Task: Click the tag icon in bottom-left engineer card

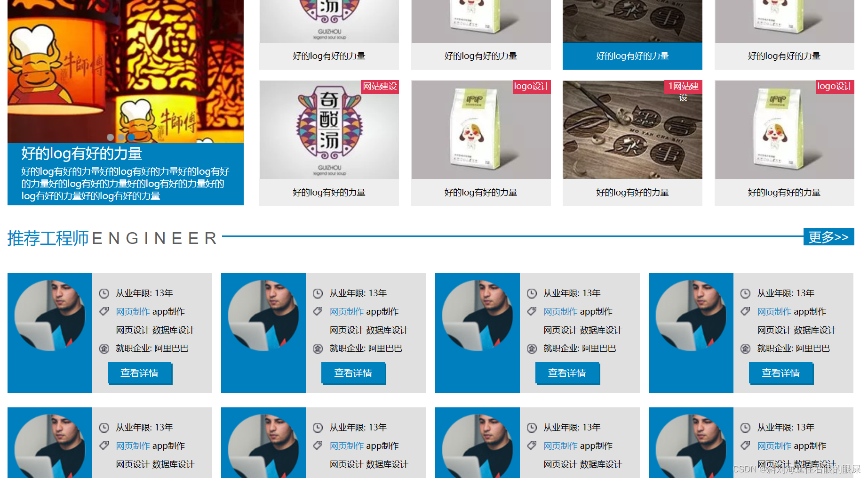Action: coord(104,446)
